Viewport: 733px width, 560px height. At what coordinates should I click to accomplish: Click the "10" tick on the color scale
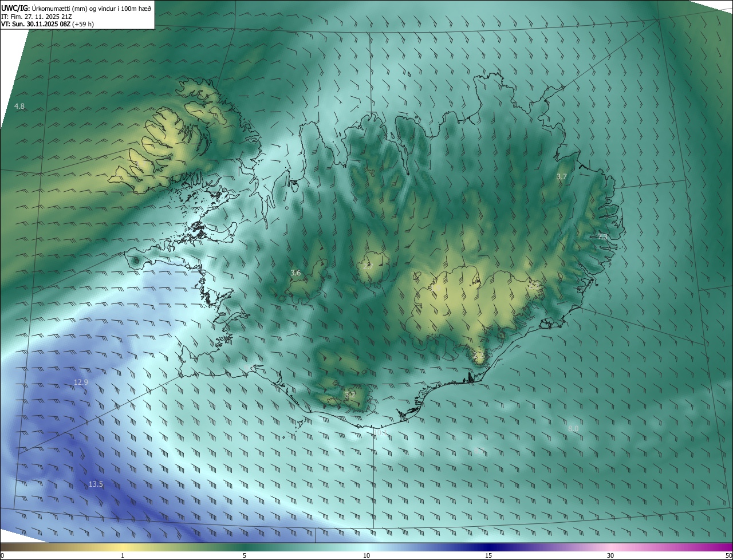[366, 556]
